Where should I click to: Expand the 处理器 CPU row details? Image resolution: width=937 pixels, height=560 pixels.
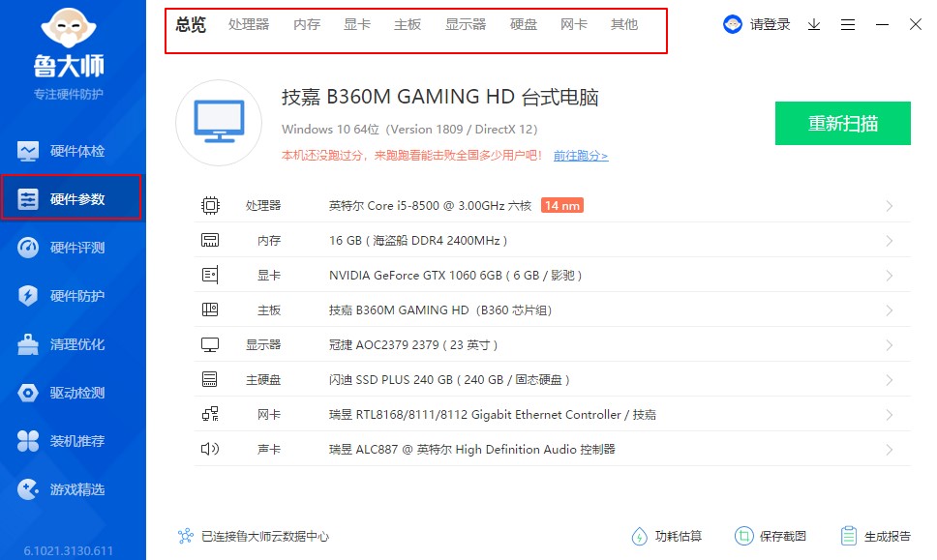pos(890,204)
